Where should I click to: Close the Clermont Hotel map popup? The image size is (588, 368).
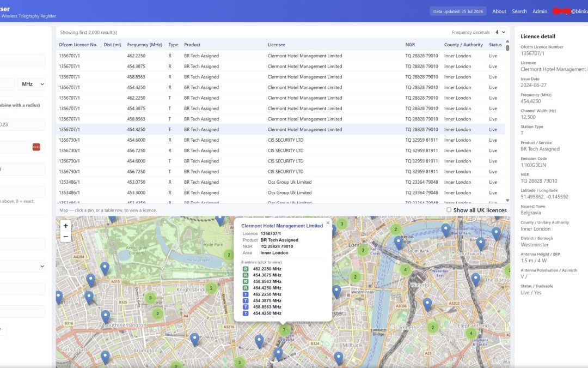(x=328, y=222)
